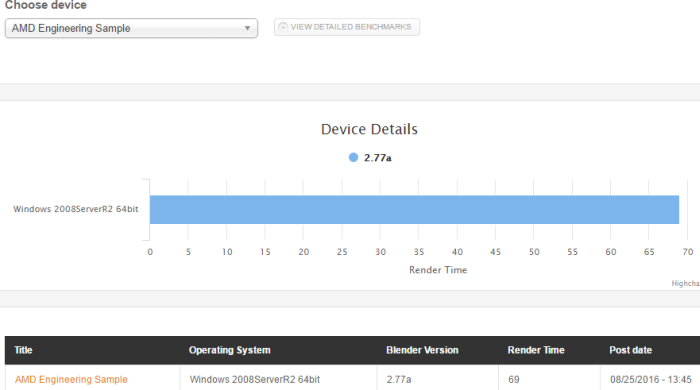Viewport: 700px width, 390px height.
Task: Click the blue 2.77a legend dot
Action: tap(353, 158)
